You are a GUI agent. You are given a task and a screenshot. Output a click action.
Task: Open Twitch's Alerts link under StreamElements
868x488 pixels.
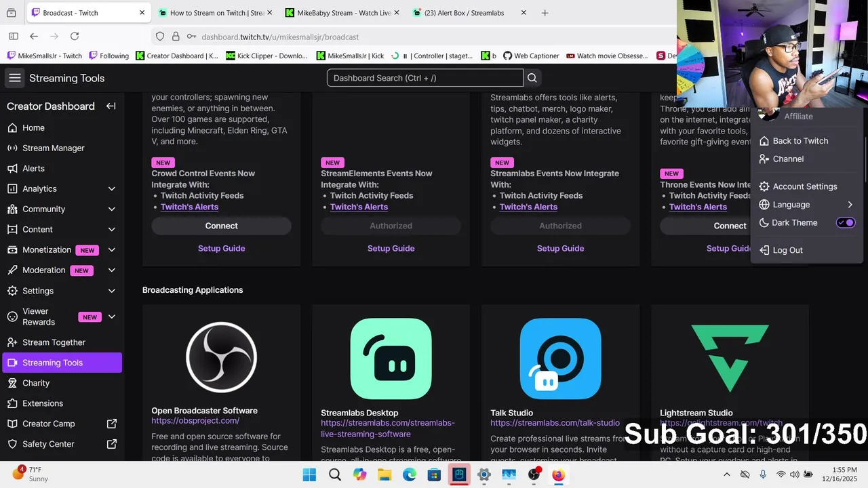(x=359, y=207)
